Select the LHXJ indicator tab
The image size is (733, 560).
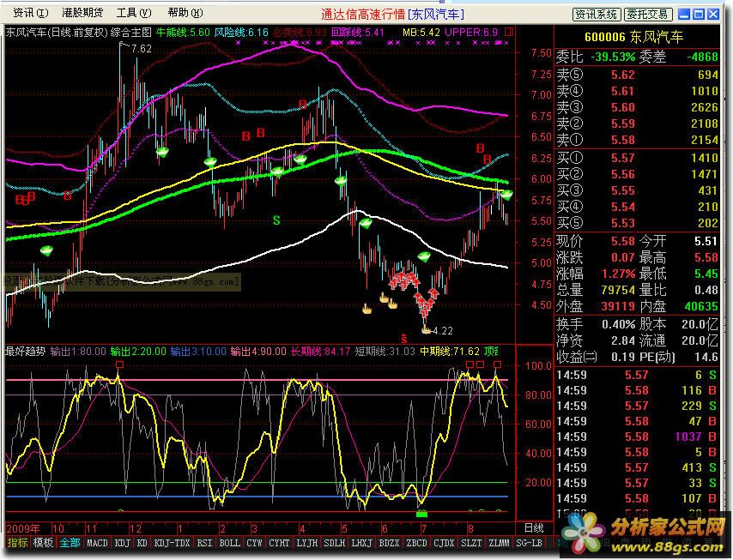point(362,543)
